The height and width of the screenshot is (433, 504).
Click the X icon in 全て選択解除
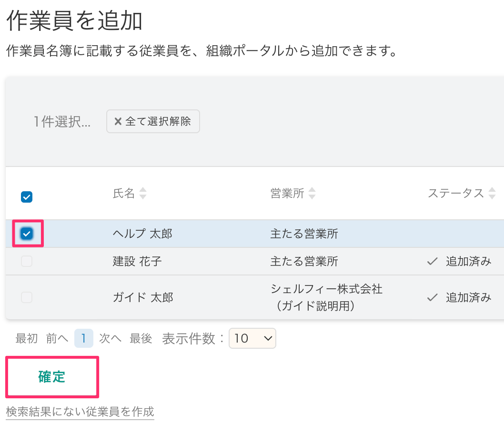(x=118, y=121)
